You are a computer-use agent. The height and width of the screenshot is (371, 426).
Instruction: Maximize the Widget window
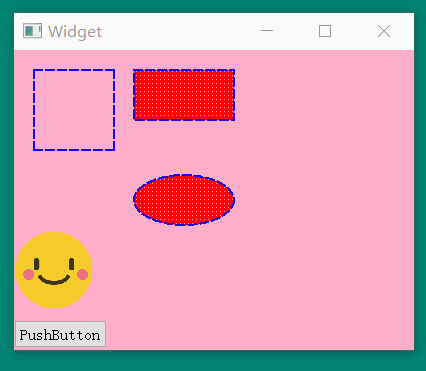(325, 31)
